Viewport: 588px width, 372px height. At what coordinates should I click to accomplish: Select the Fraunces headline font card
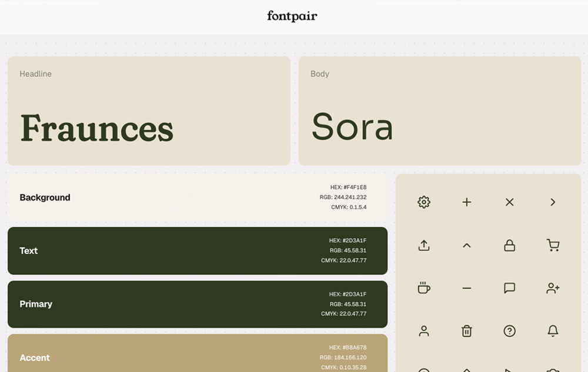coord(149,111)
